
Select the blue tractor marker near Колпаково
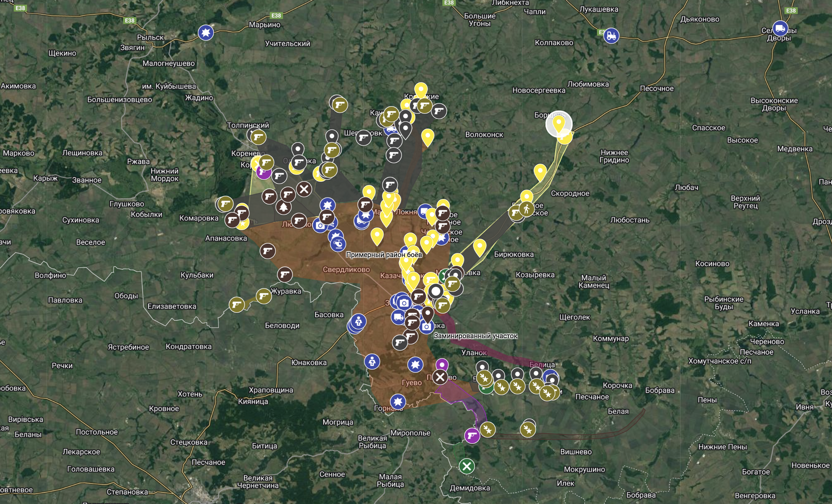pos(611,35)
